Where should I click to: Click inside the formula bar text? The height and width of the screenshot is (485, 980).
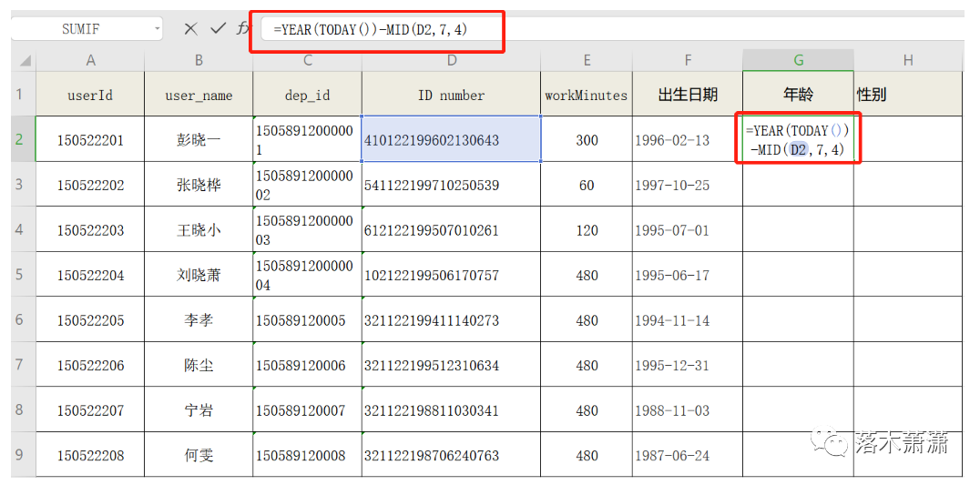(372, 29)
